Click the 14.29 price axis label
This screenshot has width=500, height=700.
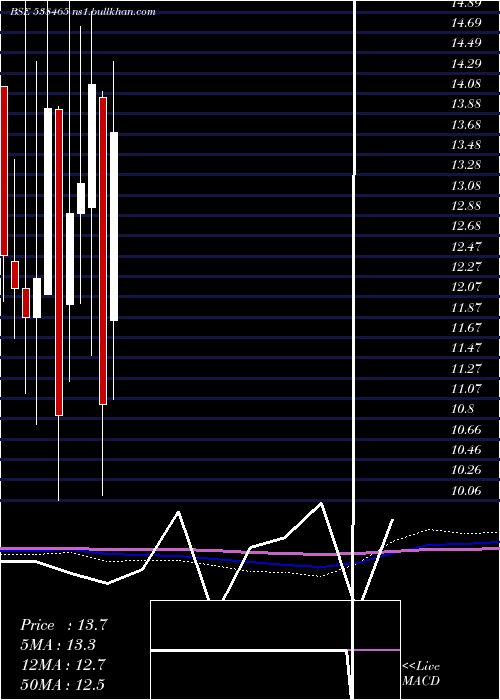coord(466,63)
